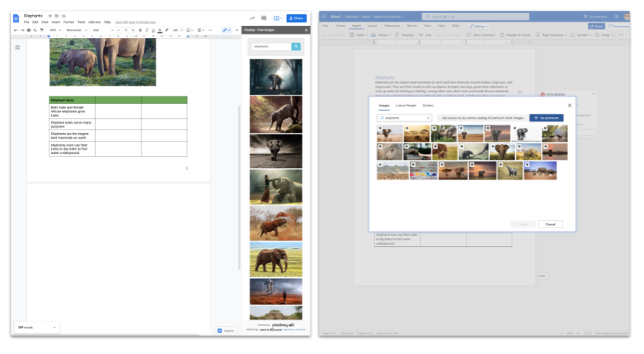Open the editing mode pencil dropdown in Docs
Screen dimensions: 644x354
pyautogui.click(x=226, y=30)
